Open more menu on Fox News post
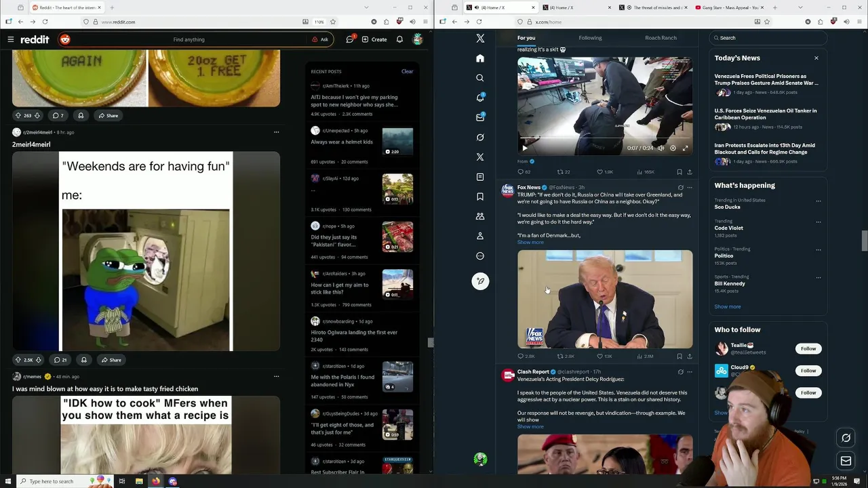868x488 pixels. click(690, 187)
